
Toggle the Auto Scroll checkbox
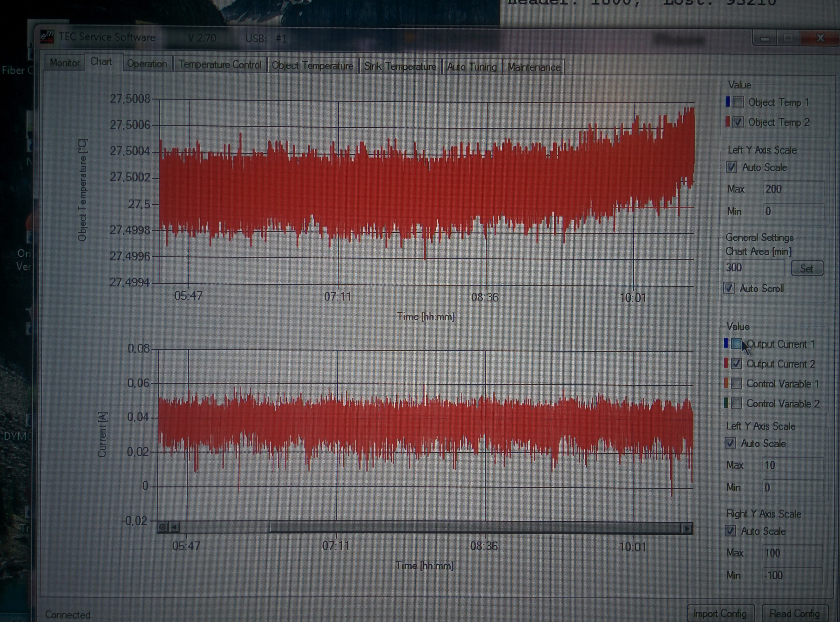click(x=729, y=288)
